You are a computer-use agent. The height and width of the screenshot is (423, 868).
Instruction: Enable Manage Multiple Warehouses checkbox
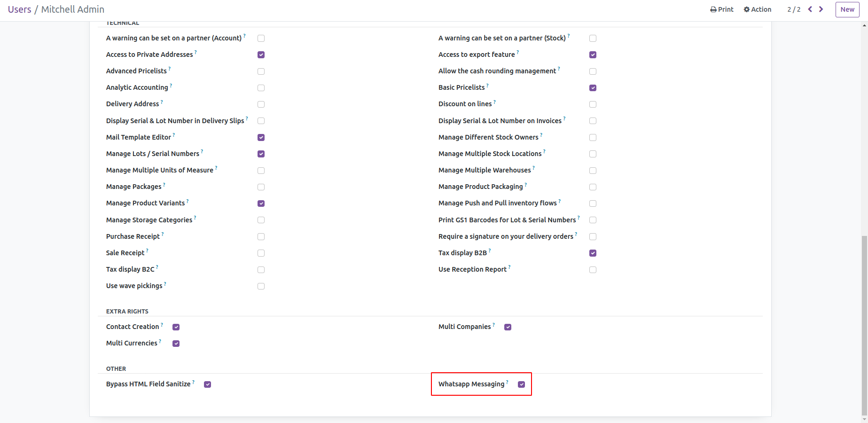593,171
